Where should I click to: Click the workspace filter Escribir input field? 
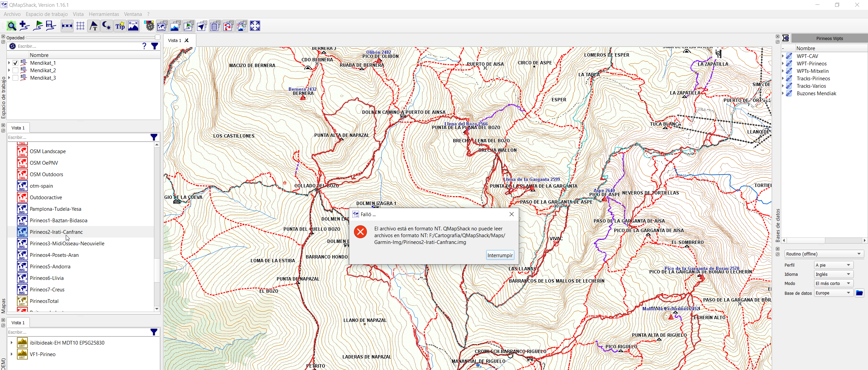[78, 46]
